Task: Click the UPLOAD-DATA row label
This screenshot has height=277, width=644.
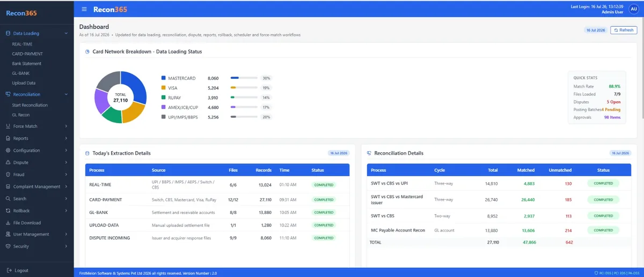Action: tap(104, 225)
